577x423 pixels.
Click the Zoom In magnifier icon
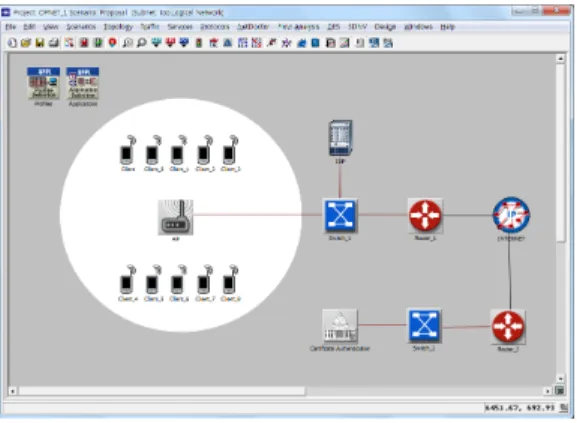click(x=127, y=43)
